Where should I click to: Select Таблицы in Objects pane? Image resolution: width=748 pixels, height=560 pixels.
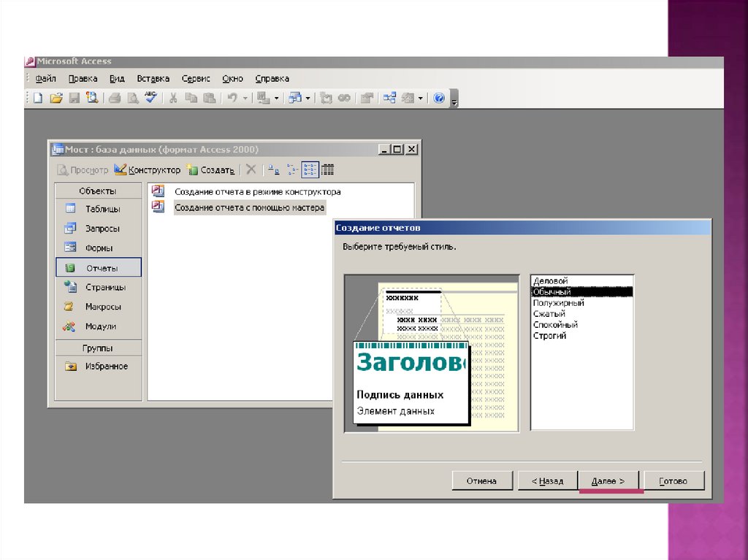99,209
